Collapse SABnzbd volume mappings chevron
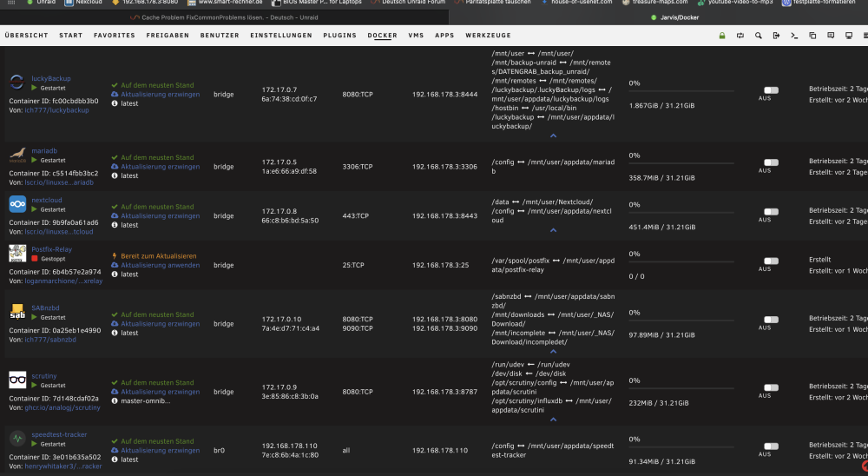868x476 pixels. (x=553, y=351)
